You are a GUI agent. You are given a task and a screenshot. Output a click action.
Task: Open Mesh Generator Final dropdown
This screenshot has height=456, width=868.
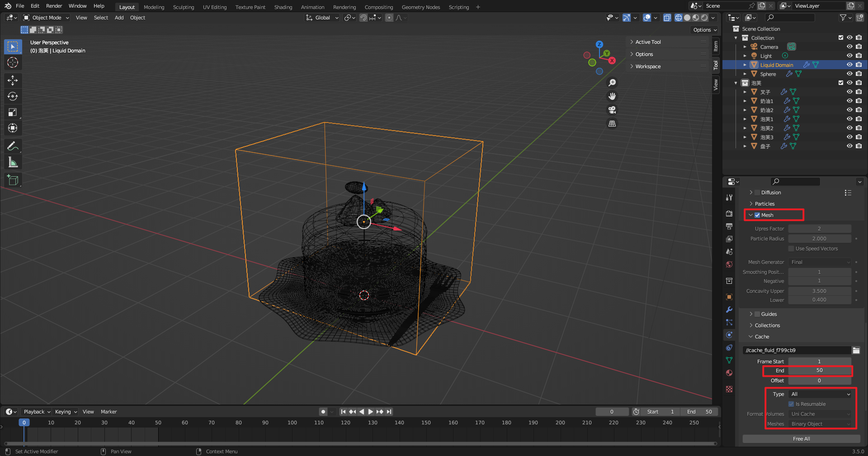point(820,262)
